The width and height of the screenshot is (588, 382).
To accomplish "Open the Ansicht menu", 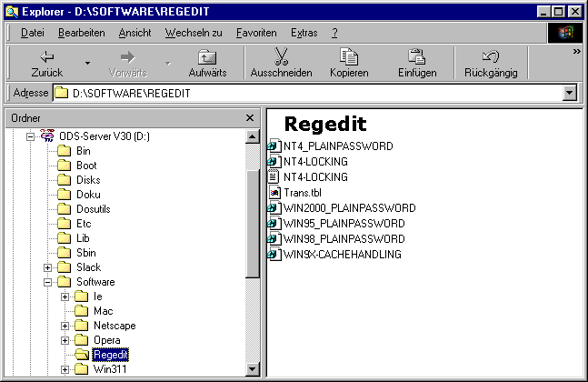I will pyautogui.click(x=135, y=33).
